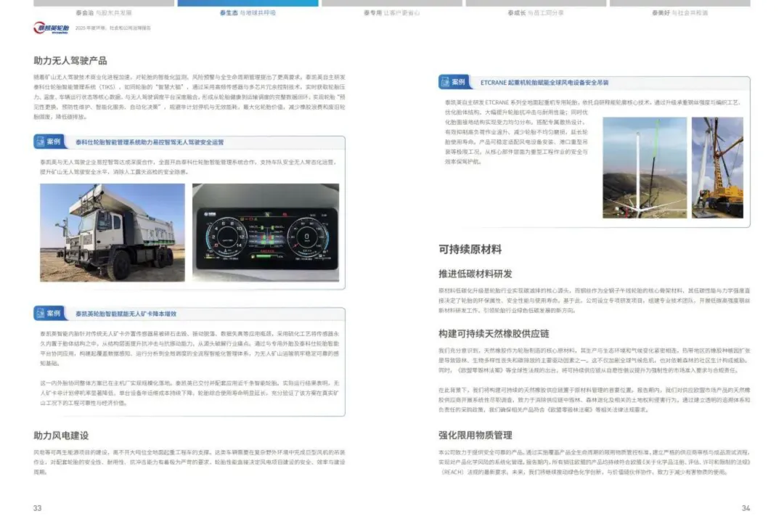Click page number 33
Viewport: 784px width, 532px height.
(38, 508)
